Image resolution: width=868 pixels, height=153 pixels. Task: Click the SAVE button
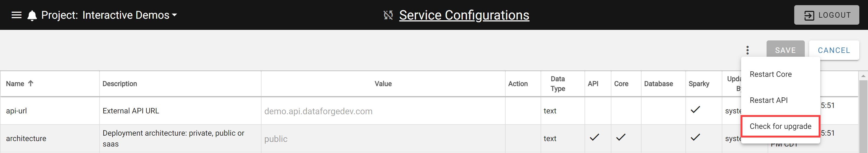pyautogui.click(x=785, y=50)
